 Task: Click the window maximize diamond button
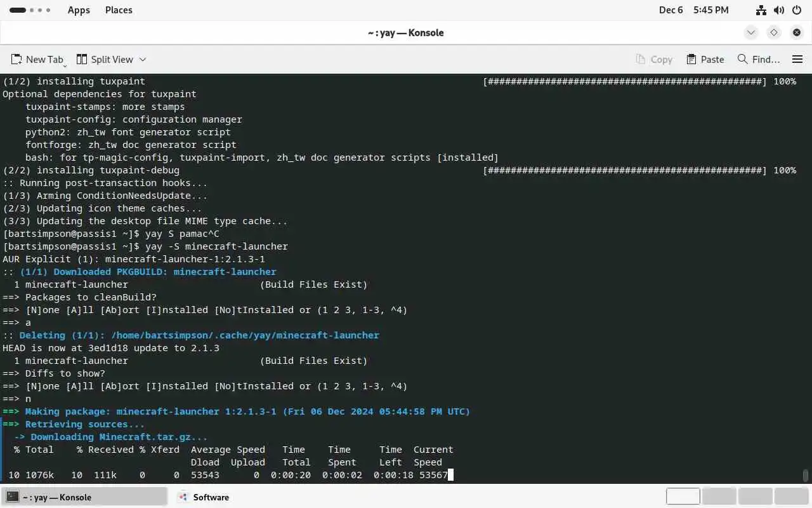[774, 32]
